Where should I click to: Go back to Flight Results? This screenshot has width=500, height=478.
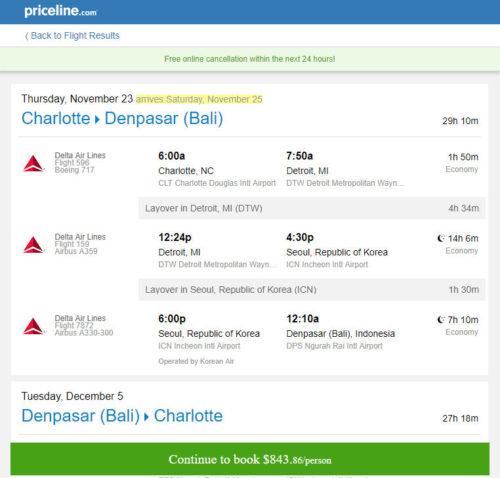(x=72, y=36)
